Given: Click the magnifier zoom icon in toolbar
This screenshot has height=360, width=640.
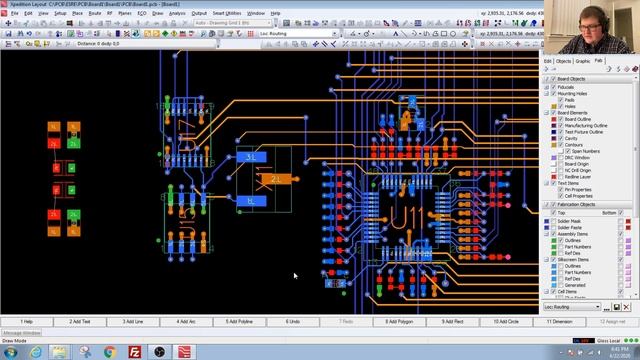Looking at the screenshot, I should click(x=203, y=34).
